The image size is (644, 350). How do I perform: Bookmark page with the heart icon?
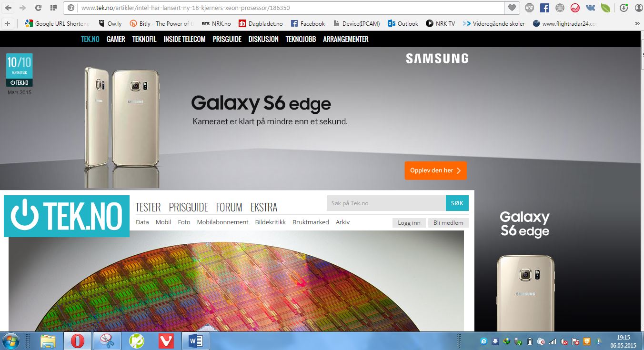[512, 8]
